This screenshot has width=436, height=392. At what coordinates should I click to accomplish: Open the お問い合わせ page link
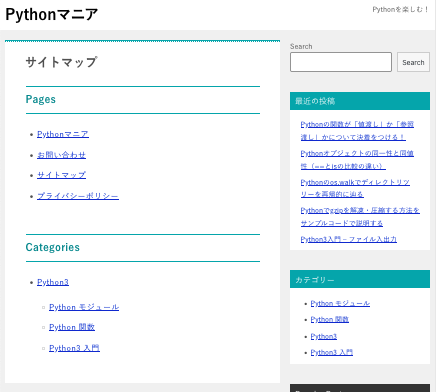(61, 155)
